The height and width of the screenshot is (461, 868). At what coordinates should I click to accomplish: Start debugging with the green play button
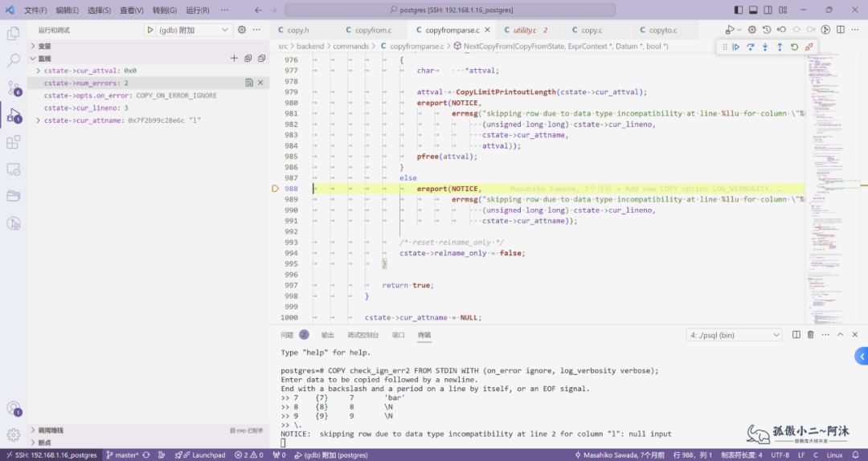(x=150, y=30)
